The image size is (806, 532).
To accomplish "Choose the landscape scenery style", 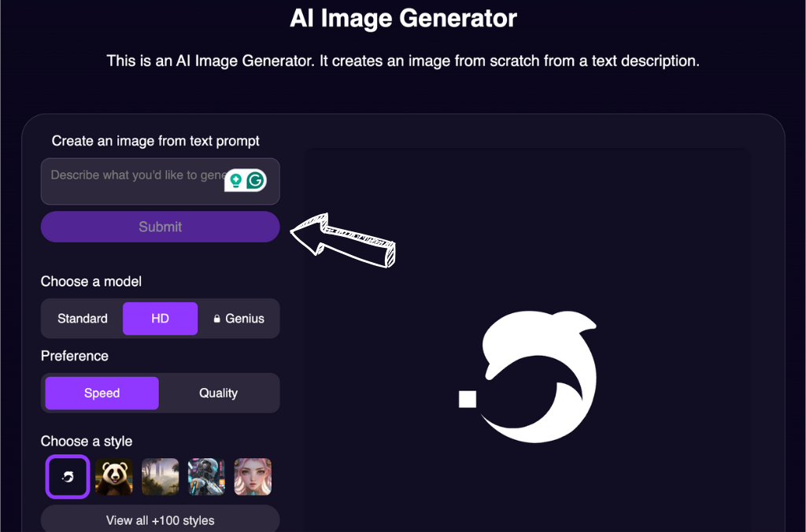I will [160, 477].
